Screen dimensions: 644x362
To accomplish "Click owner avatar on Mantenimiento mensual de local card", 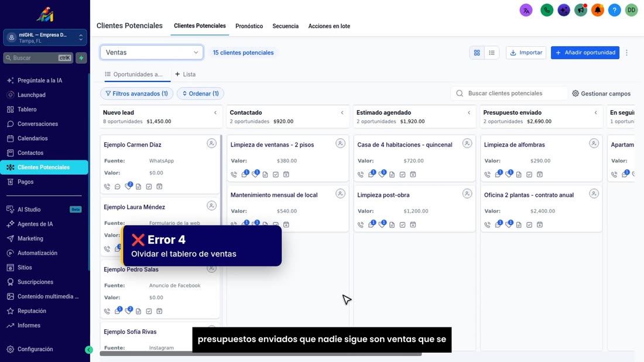I will pyautogui.click(x=341, y=193).
